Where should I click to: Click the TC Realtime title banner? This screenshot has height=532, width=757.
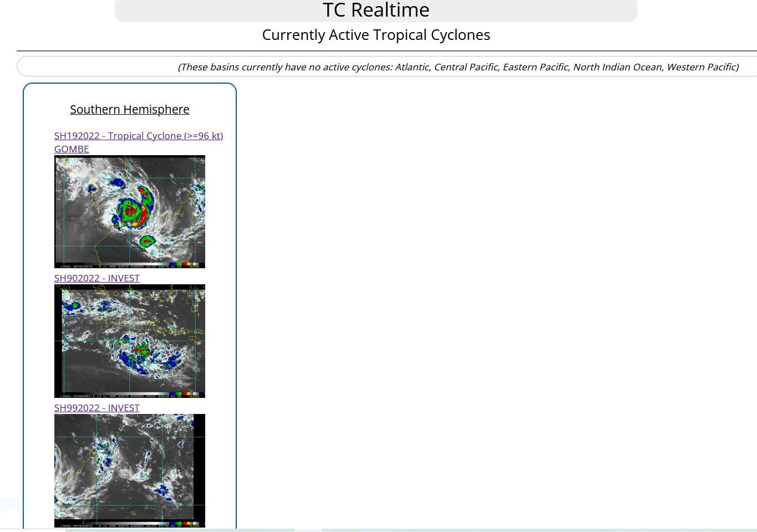pos(376,11)
